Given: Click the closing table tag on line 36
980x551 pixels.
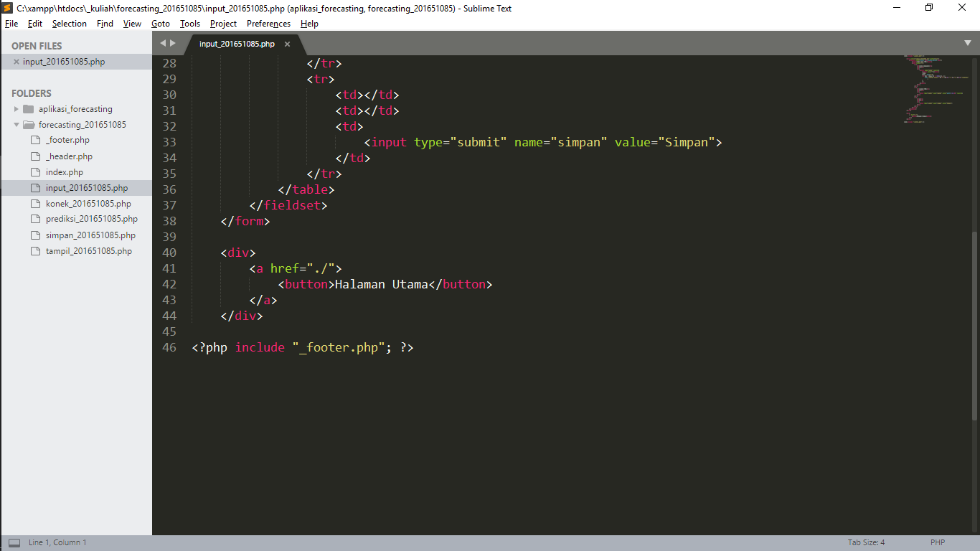Looking at the screenshot, I should [306, 189].
